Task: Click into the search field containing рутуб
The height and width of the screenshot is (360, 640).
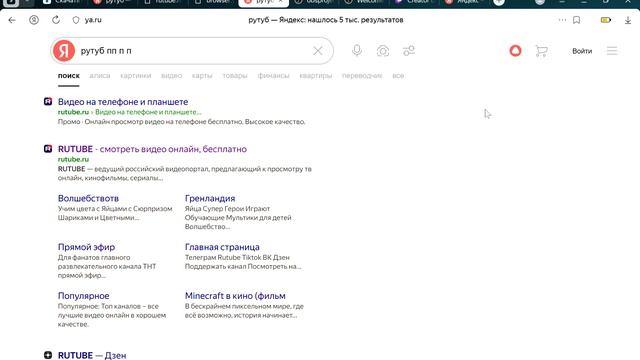Action: click(192, 51)
